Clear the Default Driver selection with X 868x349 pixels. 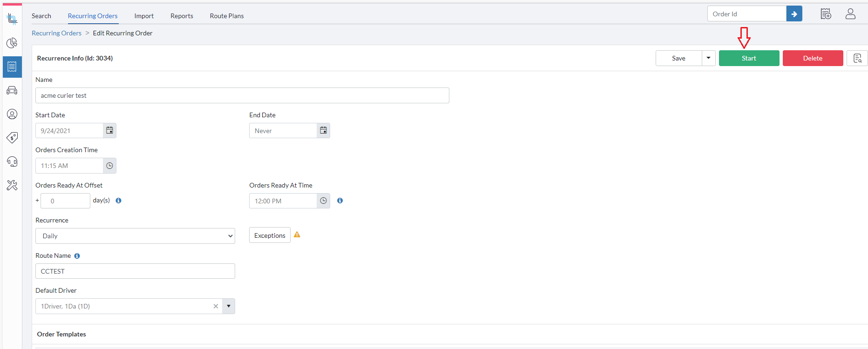[x=216, y=306]
